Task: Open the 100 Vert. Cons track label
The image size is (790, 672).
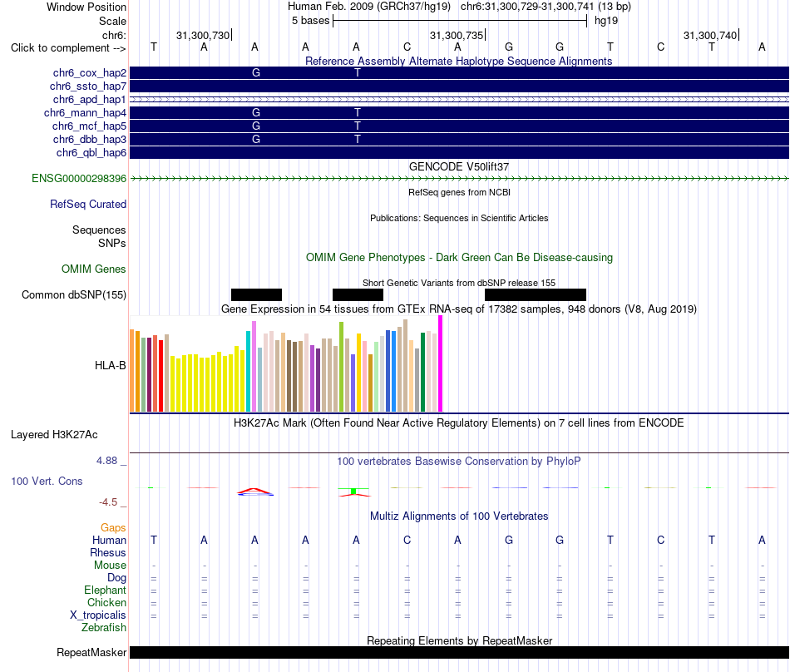Action: [47, 481]
